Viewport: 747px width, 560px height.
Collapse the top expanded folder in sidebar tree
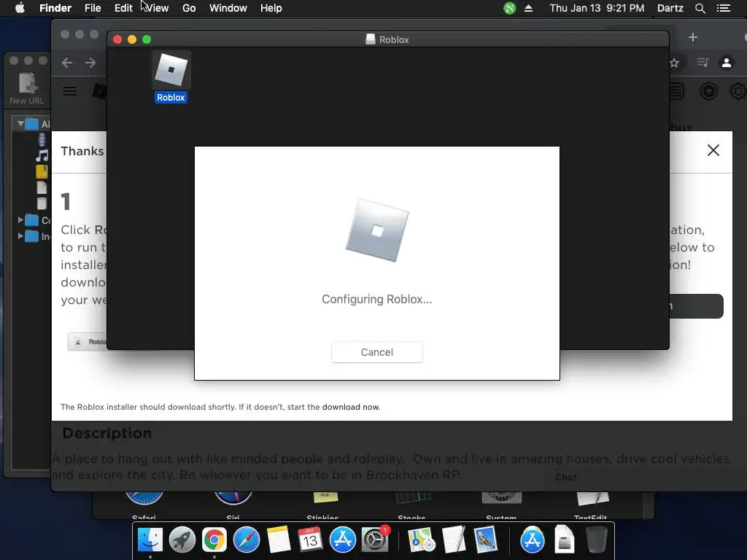tap(20, 124)
